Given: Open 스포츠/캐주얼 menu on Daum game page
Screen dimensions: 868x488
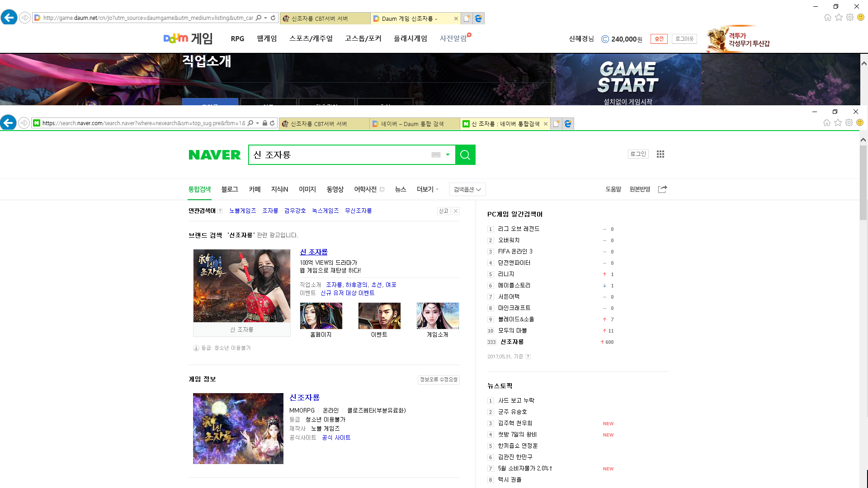Looking at the screenshot, I should tap(311, 38).
